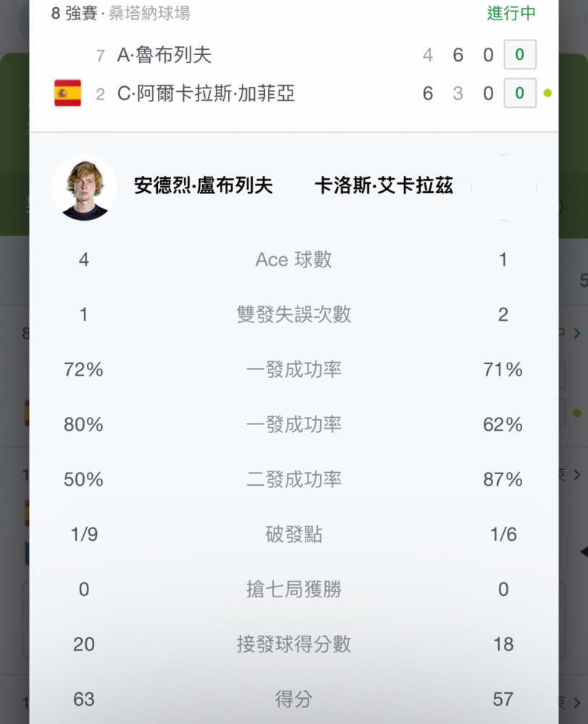The height and width of the screenshot is (724, 588).
Task: Tap the 破發點 stat row
Action: pos(294,534)
